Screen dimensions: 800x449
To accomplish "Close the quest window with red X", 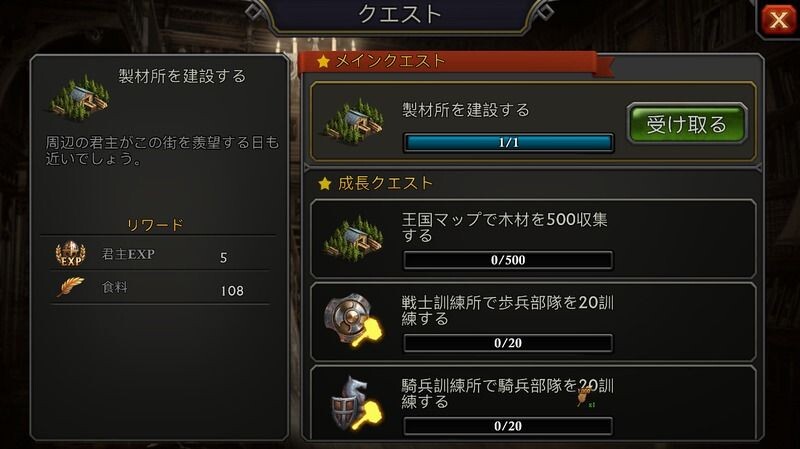I will (778, 20).
